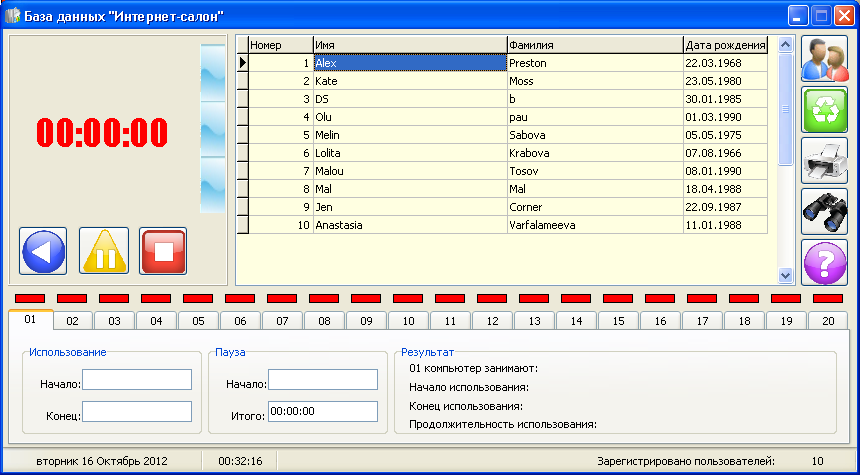Click the app icon in the title bar
Viewport: 860px width, 475px height.
(x=13, y=15)
